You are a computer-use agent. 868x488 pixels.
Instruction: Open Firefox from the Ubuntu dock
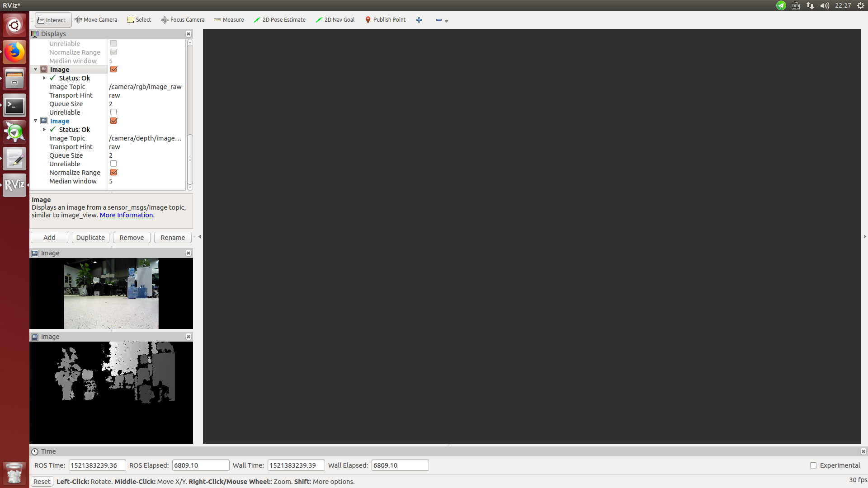14,52
